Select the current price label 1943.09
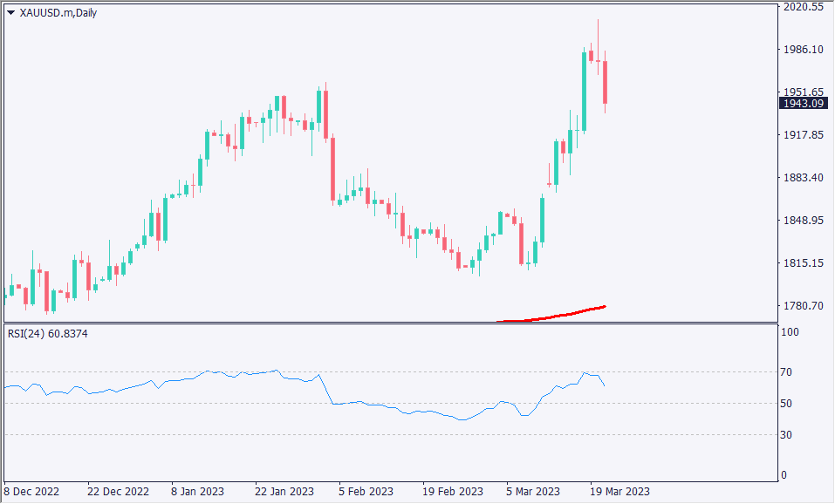The image size is (835, 504). point(804,103)
